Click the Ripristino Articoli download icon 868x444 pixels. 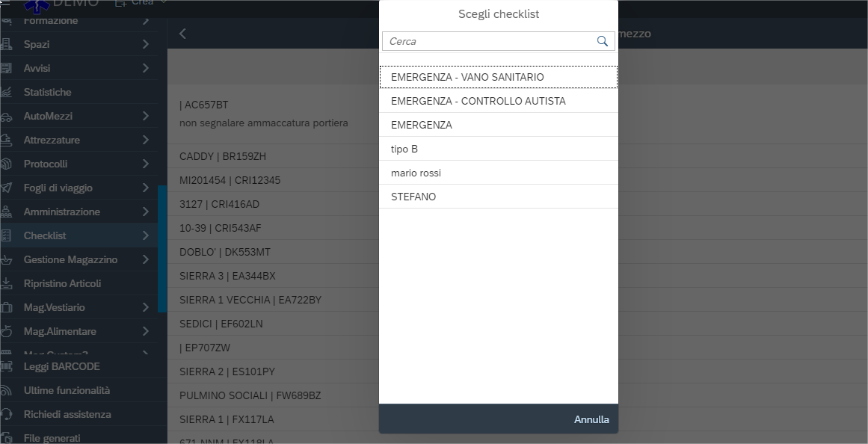coord(7,284)
